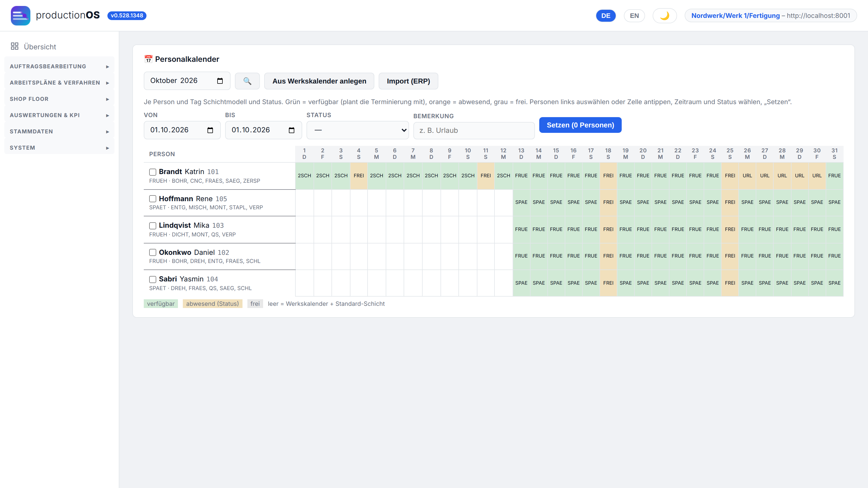The width and height of the screenshot is (868, 488).
Task: Open the VON date calendar icon
Action: point(210,130)
